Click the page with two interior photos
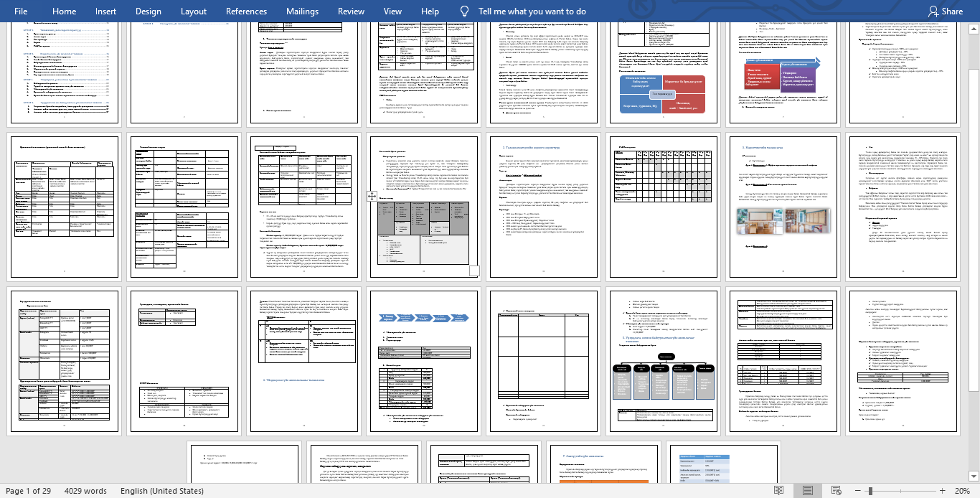The image size is (980, 498). click(783, 207)
